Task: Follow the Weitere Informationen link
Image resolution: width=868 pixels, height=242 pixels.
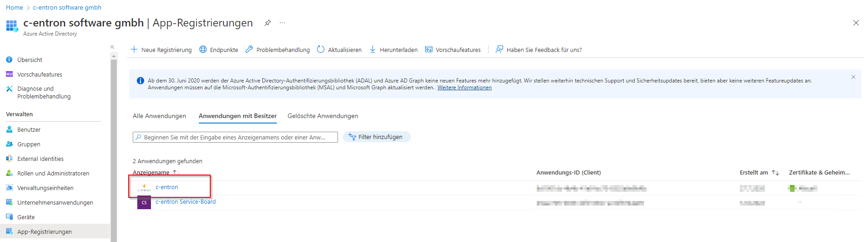Action: click(x=464, y=88)
